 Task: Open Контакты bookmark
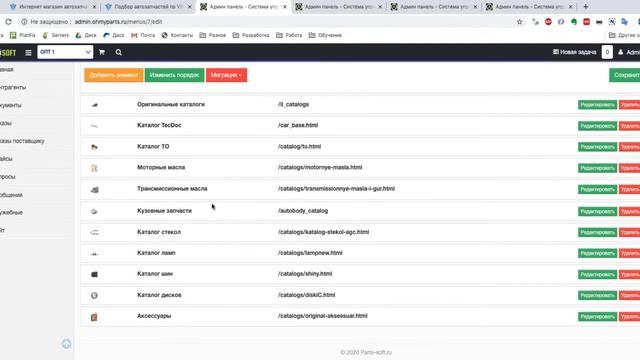pos(177,36)
